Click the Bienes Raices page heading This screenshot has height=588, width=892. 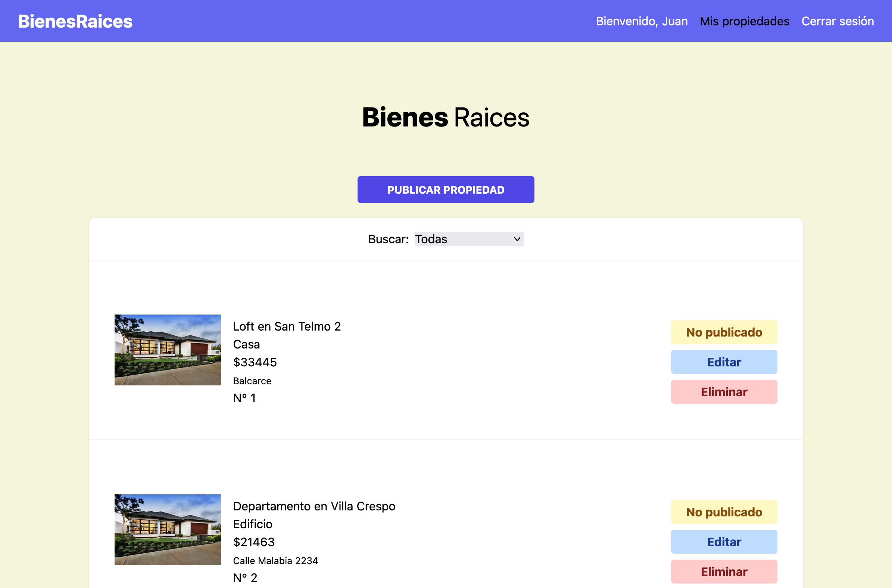tap(446, 117)
